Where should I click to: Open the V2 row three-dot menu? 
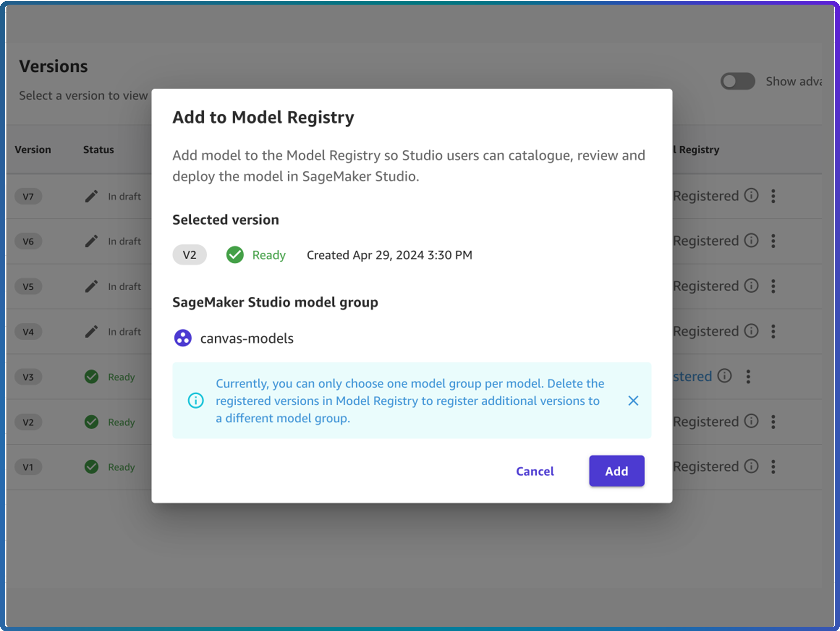tap(773, 422)
